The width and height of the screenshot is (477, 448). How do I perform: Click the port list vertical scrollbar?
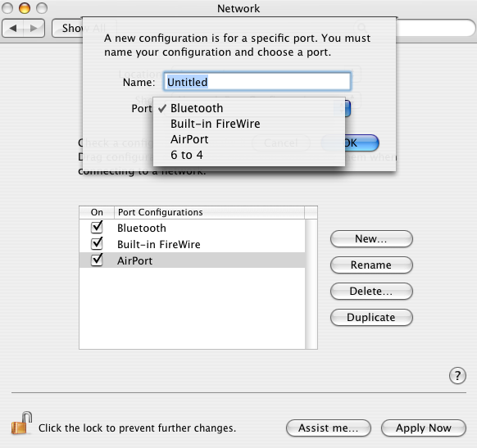pos(311,284)
